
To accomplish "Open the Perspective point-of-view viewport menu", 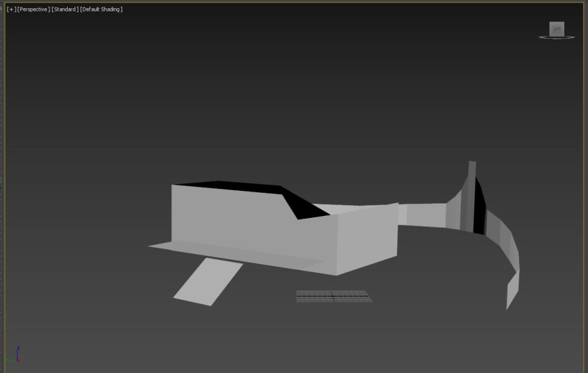I will pos(34,9).
